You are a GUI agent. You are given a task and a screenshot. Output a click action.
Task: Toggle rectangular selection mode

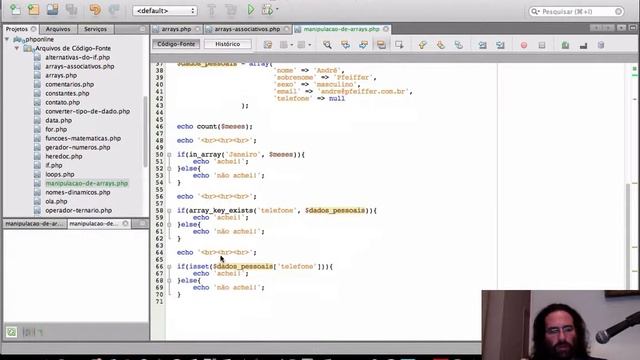(x=399, y=44)
